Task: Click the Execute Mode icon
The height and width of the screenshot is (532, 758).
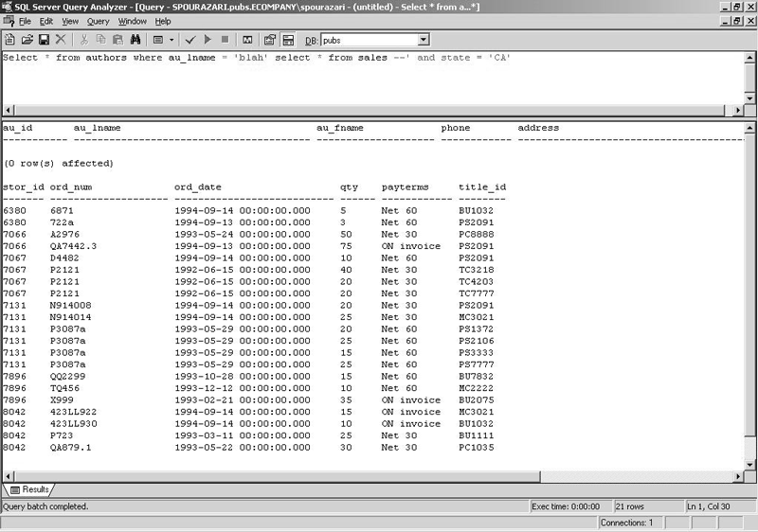Action: (x=158, y=40)
